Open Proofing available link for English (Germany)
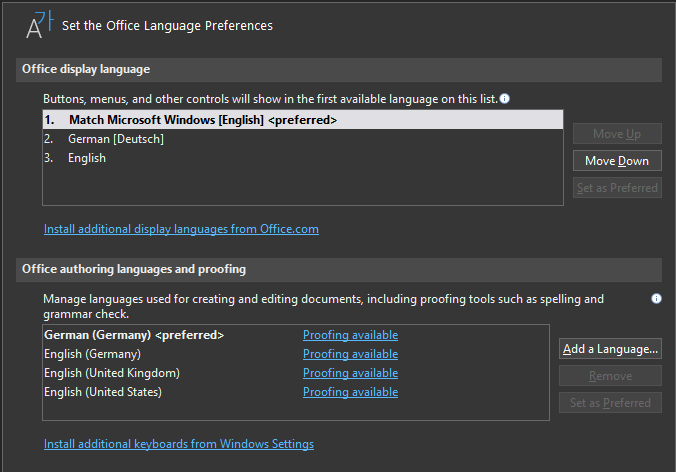676x472 pixels. click(350, 354)
